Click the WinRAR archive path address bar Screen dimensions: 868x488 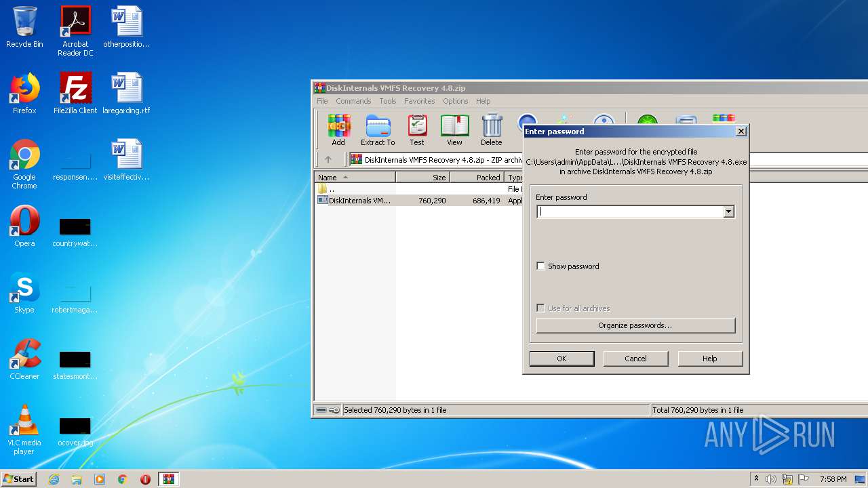436,160
